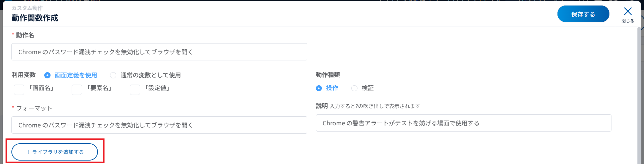Image resolution: width=644 pixels, height=164 pixels.
Task: Click the 閉じる text under the X
Action: [628, 21]
